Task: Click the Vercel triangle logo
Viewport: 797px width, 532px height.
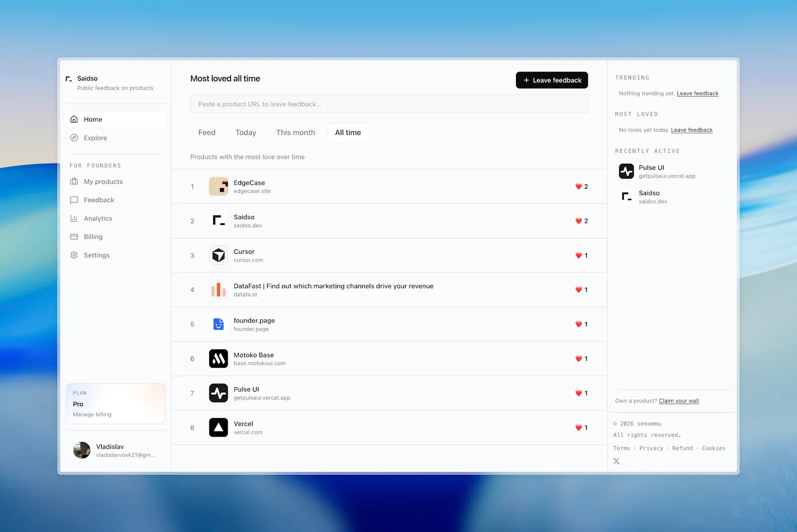Action: point(219,427)
